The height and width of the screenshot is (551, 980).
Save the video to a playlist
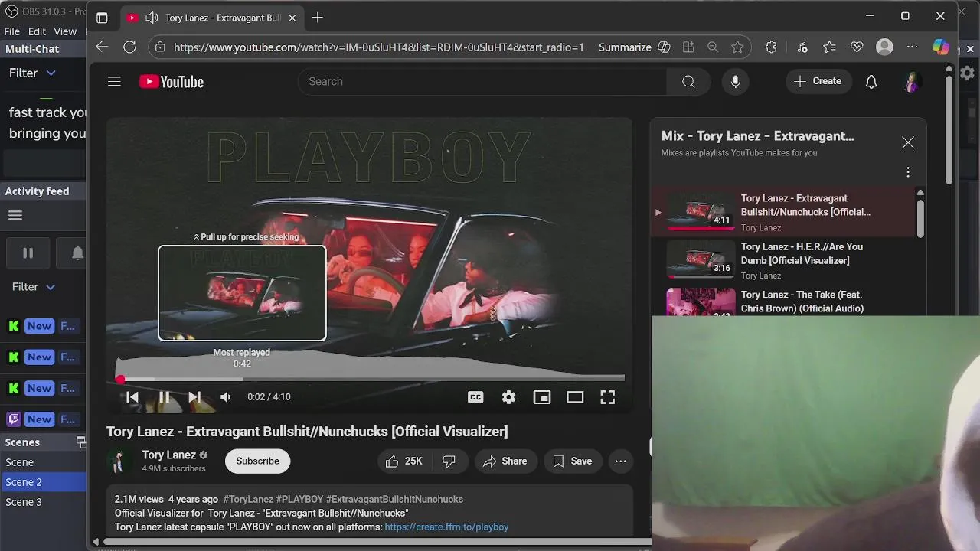(x=573, y=461)
